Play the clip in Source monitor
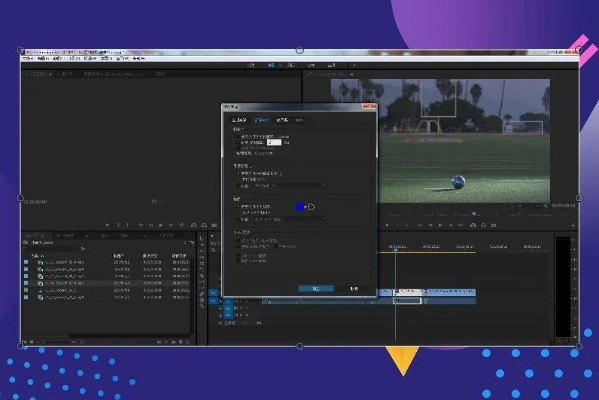 161,225
